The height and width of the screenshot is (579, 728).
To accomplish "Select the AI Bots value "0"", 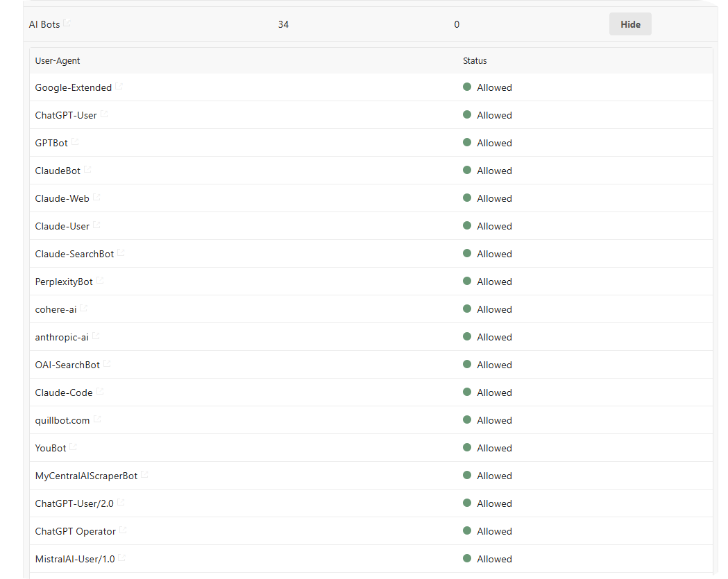I will point(457,24).
